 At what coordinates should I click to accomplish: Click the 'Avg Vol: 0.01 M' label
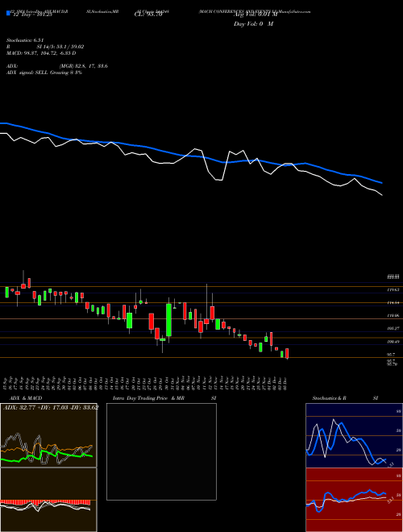(255, 15)
